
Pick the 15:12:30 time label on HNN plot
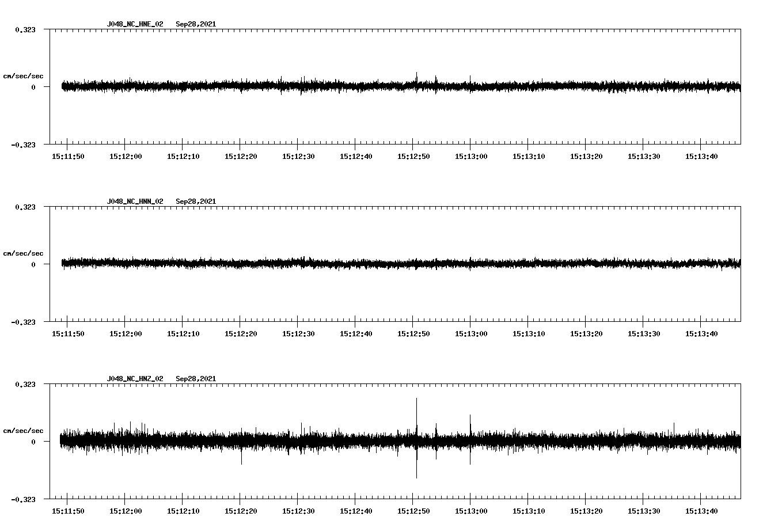[x=298, y=334]
